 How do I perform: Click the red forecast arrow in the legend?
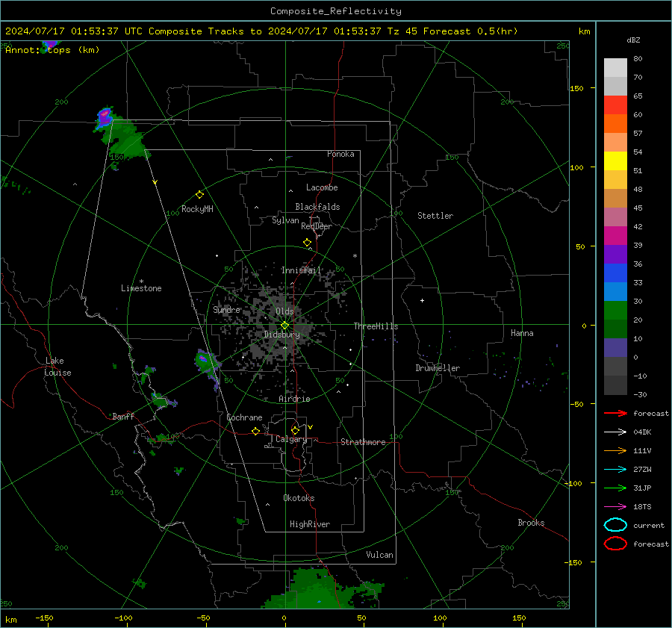pyautogui.click(x=615, y=413)
